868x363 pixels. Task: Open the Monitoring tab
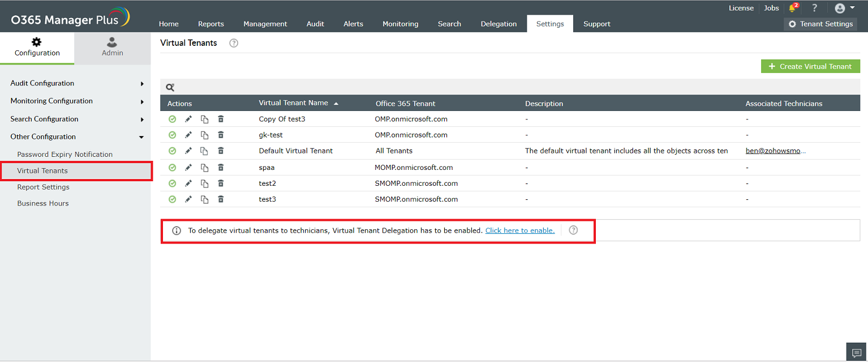pyautogui.click(x=401, y=24)
